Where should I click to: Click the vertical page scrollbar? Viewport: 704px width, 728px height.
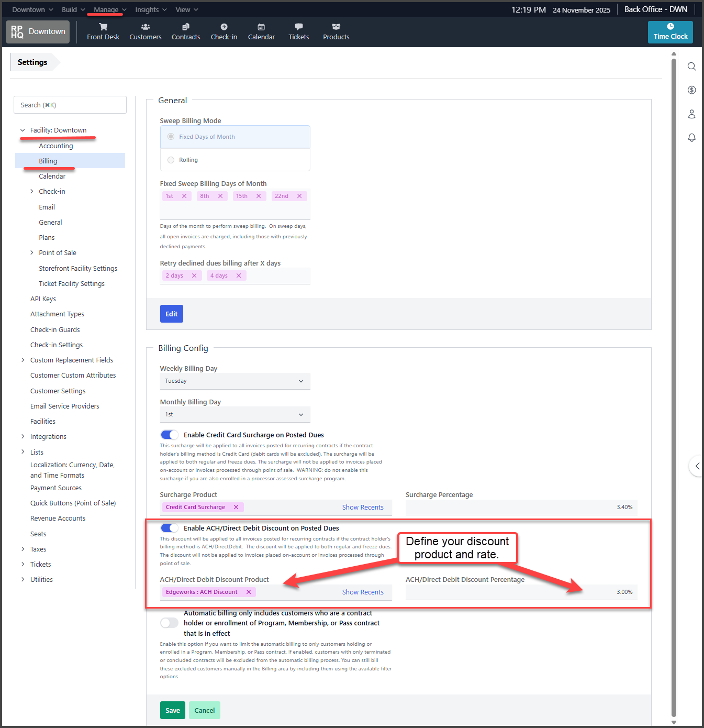[674, 367]
